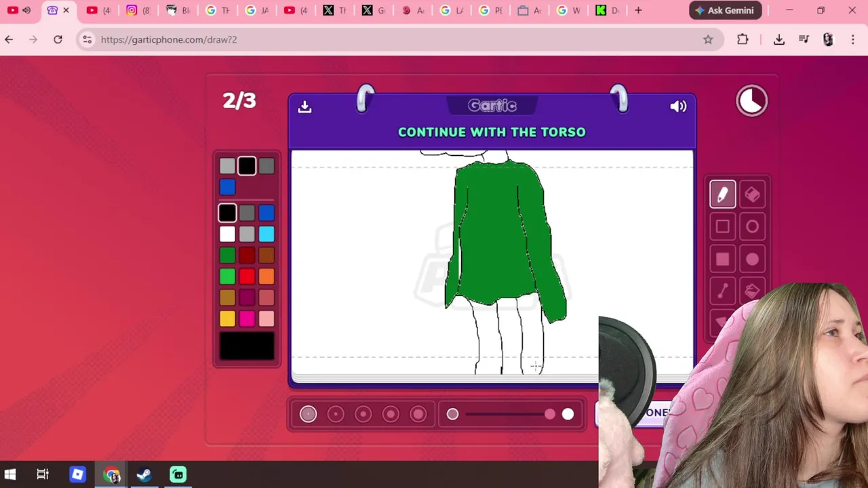
Task: Select the fourth brush thickness
Action: pos(391,414)
